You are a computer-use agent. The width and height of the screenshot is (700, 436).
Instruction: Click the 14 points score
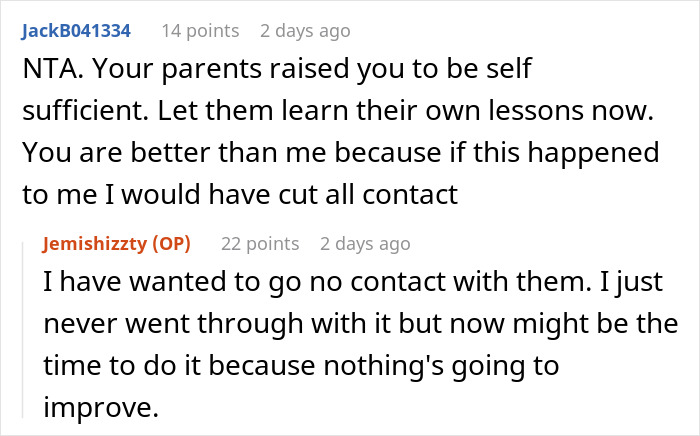point(200,31)
